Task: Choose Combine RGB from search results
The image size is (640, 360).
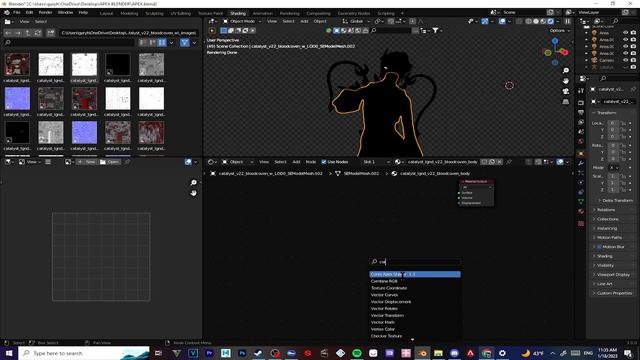Action: [x=416, y=281]
